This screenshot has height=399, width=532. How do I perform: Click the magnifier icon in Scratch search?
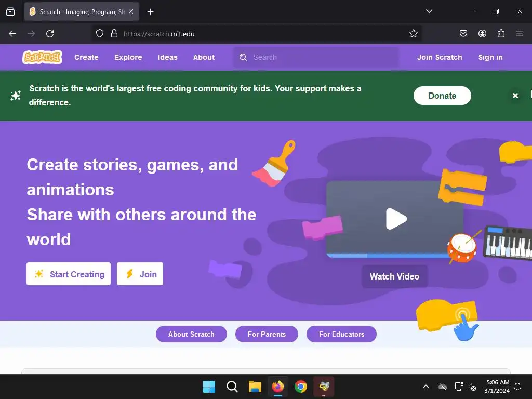243,57
